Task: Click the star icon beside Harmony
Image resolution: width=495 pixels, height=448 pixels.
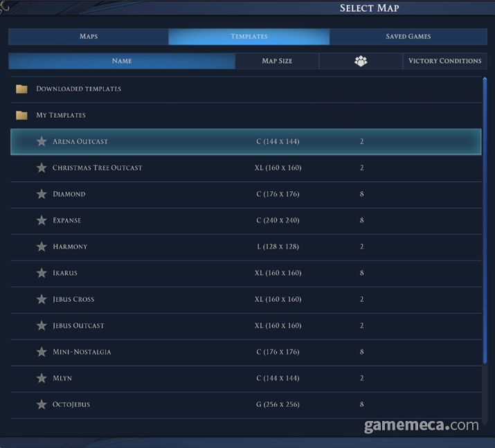Action: click(x=42, y=247)
